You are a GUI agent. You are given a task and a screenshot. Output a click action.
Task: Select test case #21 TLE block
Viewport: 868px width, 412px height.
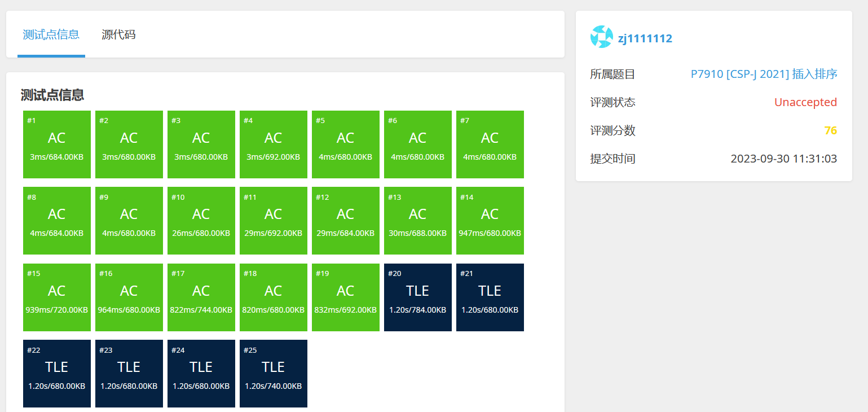point(490,297)
